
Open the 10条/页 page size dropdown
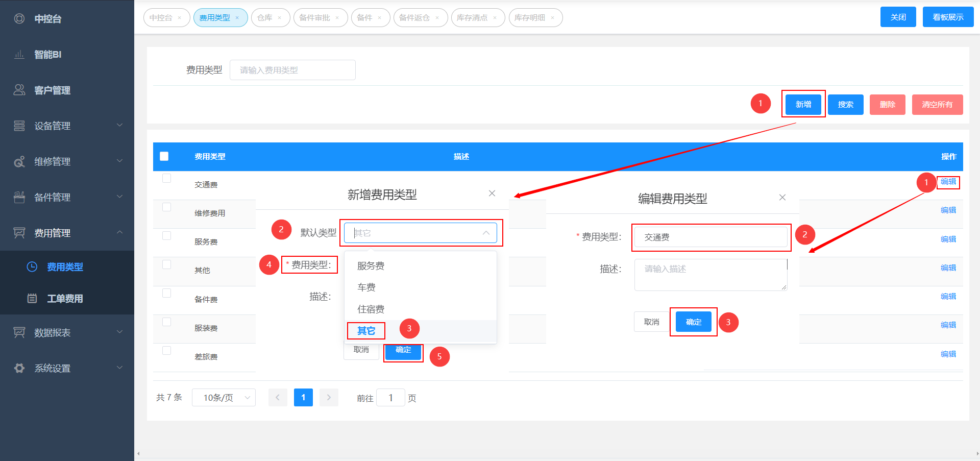tap(224, 398)
